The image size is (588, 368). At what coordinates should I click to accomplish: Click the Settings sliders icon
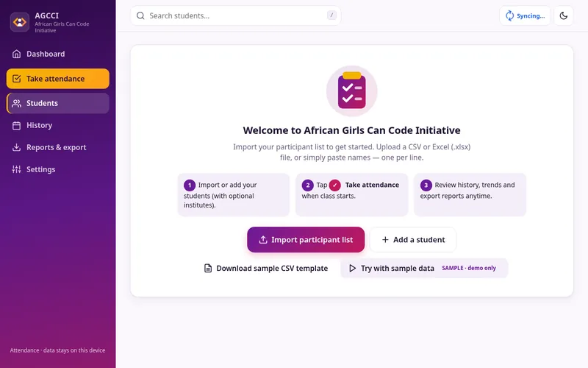pos(16,169)
